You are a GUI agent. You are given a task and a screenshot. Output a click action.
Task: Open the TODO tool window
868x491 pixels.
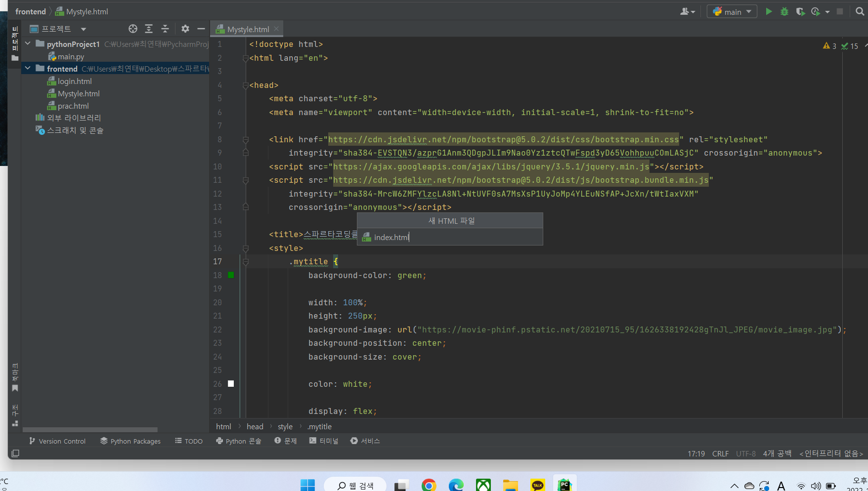(189, 441)
